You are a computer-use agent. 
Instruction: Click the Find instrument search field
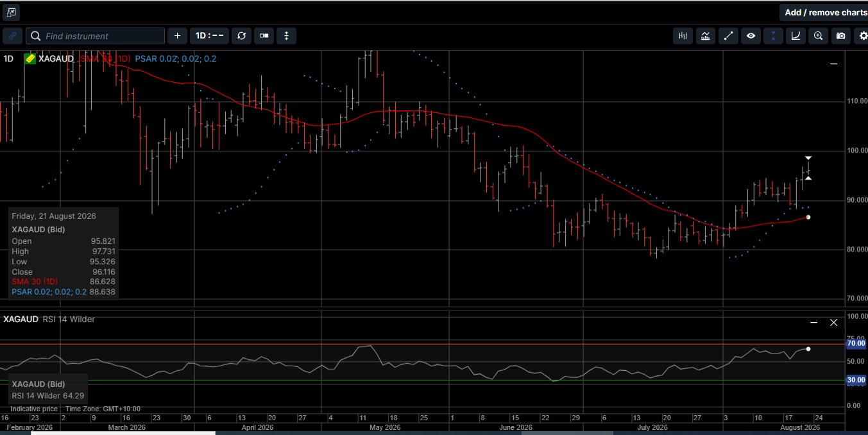[96, 36]
